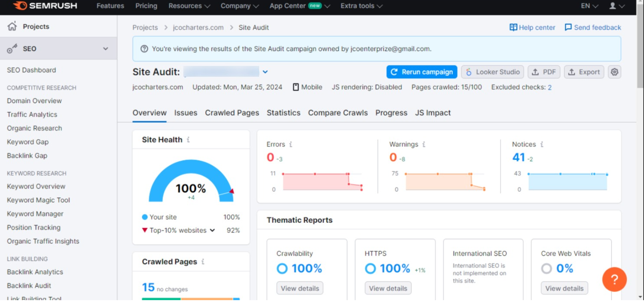Click the Crawled Pages info icon
Viewport: 644px width, 301px height.
tap(203, 262)
